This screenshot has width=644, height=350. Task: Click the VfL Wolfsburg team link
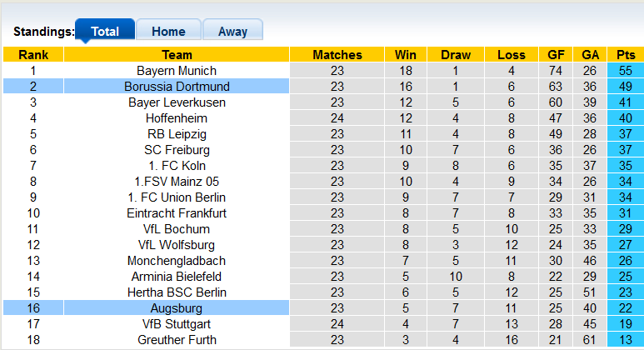point(177,245)
